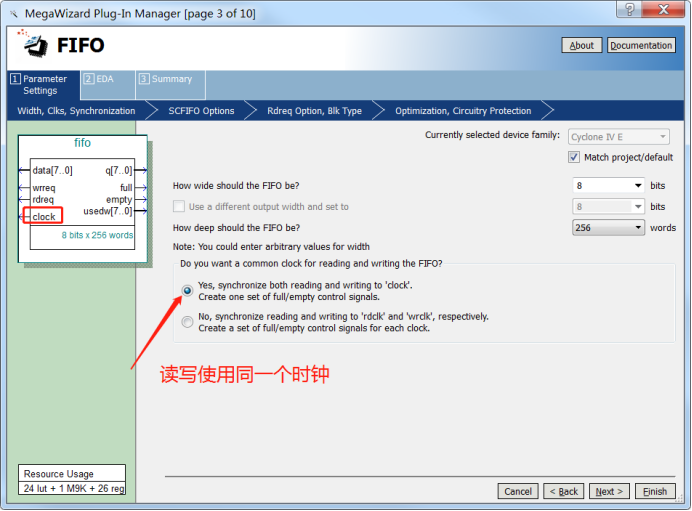Click the usedw[7..0] output label
692x511 pixels.
[x=108, y=211]
